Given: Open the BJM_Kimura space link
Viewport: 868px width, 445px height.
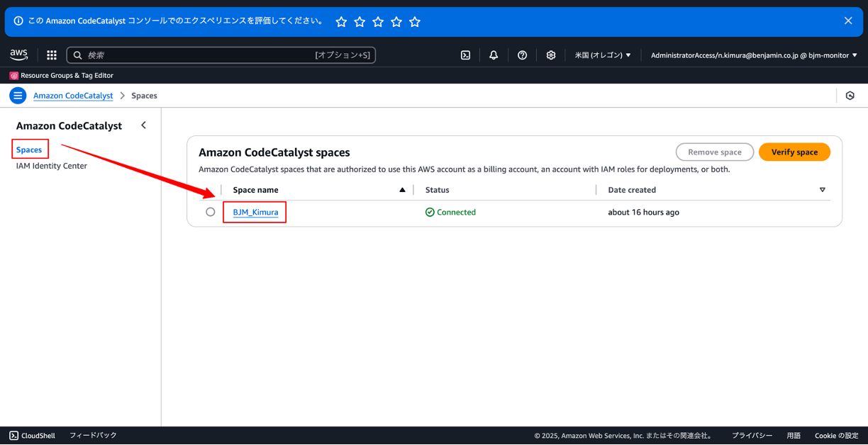Looking at the screenshot, I should click(254, 211).
